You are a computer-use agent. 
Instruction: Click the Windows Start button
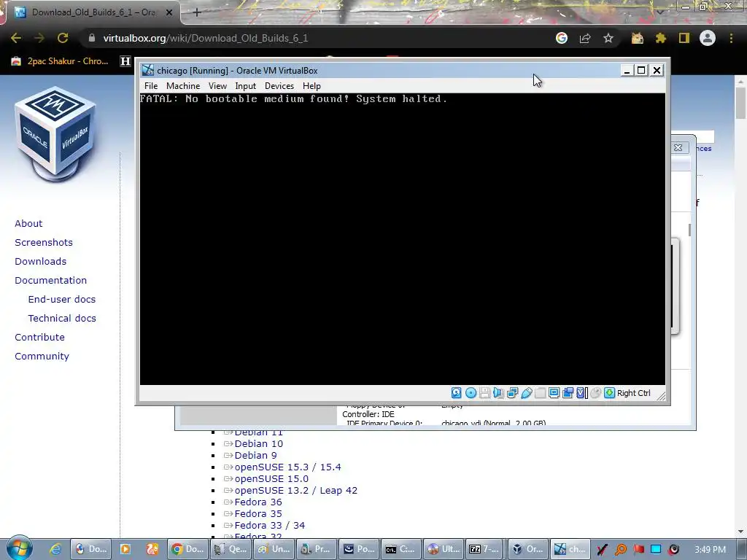[19, 548]
